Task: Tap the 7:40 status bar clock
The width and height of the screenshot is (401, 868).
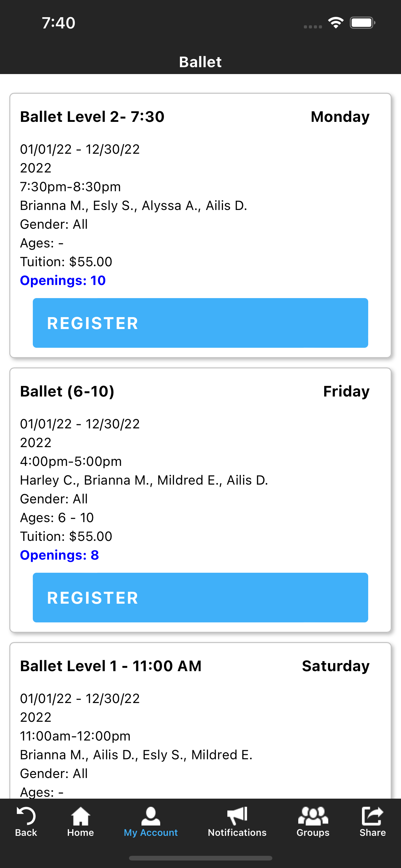Action: point(59,23)
